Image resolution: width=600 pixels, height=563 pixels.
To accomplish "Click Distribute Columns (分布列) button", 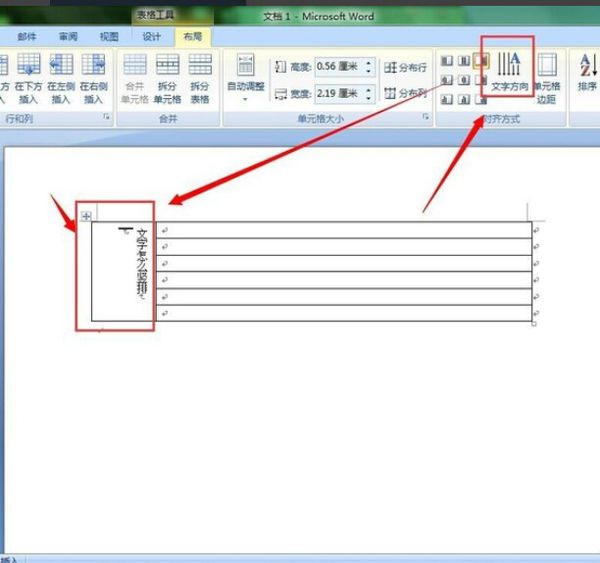I will click(405, 93).
